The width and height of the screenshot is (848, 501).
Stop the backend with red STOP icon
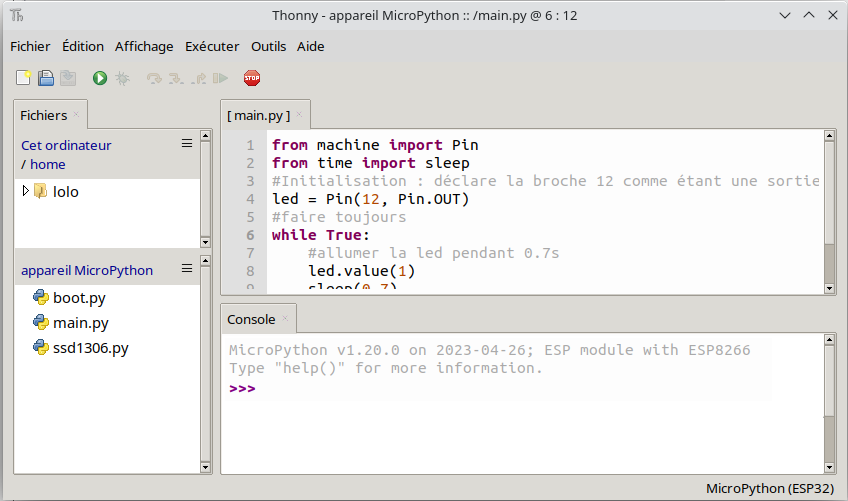[252, 78]
